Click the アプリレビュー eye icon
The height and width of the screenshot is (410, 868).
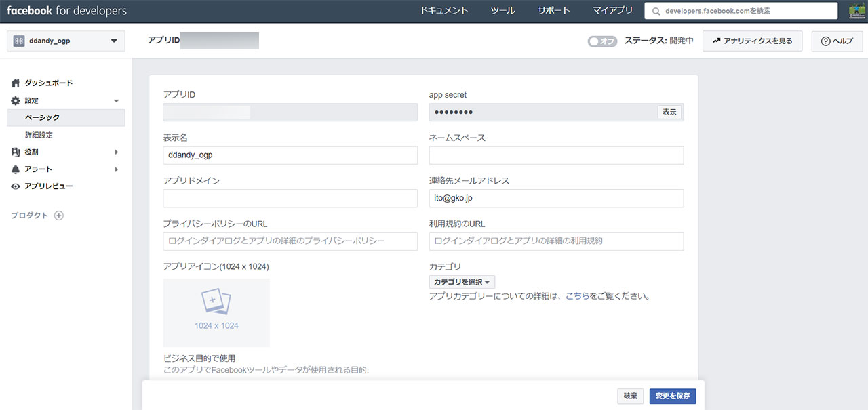point(16,186)
